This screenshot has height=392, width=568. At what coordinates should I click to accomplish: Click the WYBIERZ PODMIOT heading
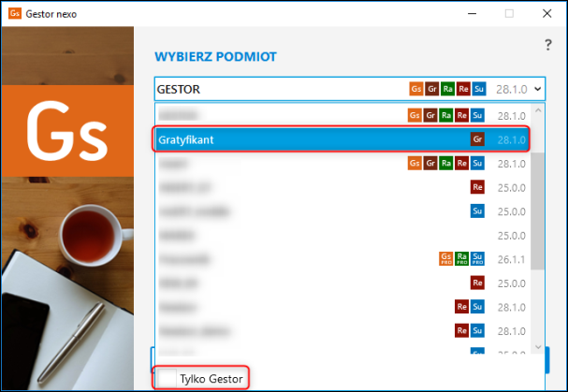click(x=215, y=57)
